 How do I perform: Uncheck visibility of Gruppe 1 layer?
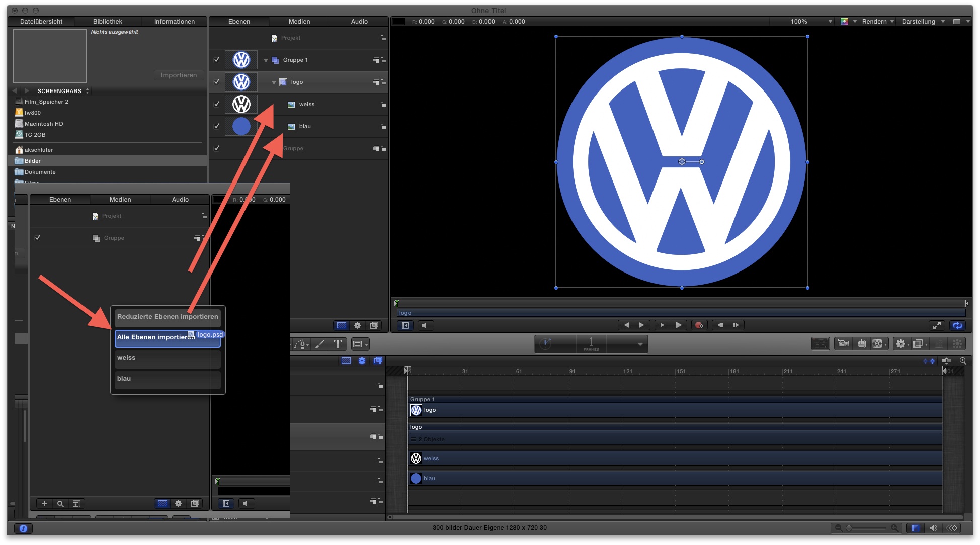click(x=217, y=60)
